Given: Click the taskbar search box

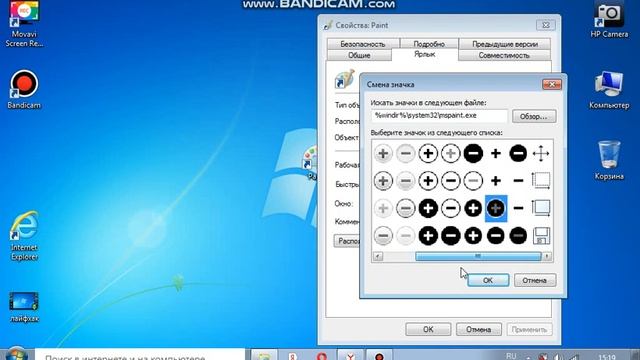Looking at the screenshot, I should (140, 354).
